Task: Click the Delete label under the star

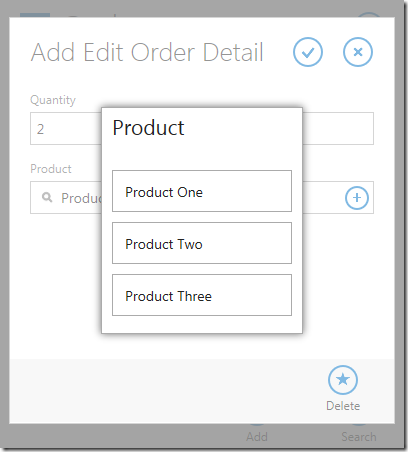Action: [x=343, y=406]
